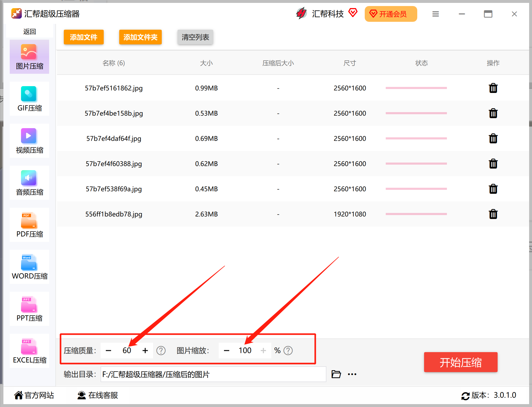Click the 汇帮科技 logo icon
This screenshot has height=407, width=532.
point(301,13)
